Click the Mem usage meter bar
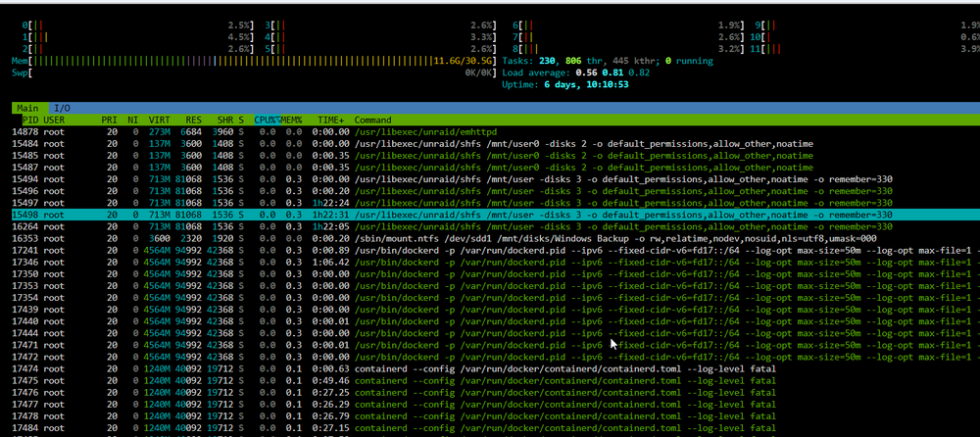The width and height of the screenshot is (980, 437). (254, 62)
